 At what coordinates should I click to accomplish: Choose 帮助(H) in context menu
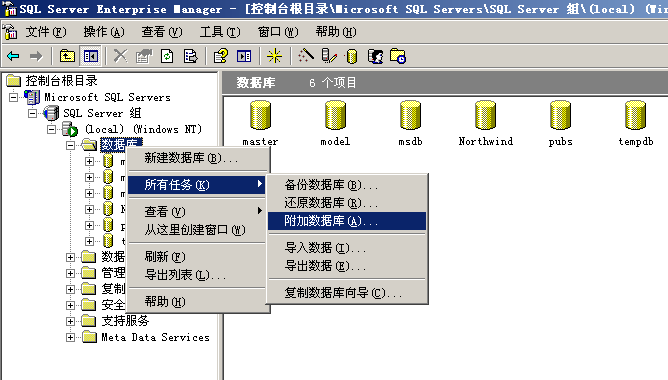coord(197,302)
